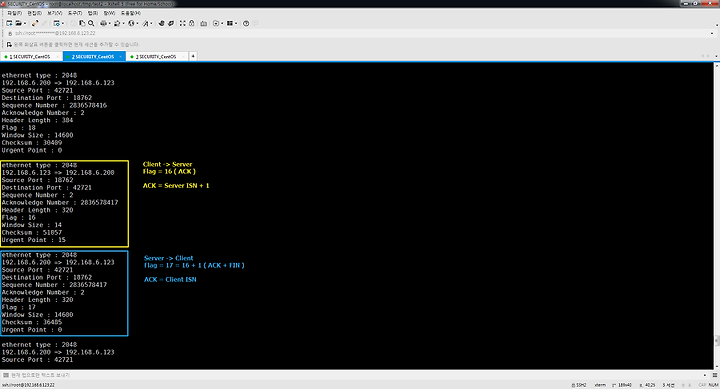Click the compose bar icon at bottom left
The width and height of the screenshot is (720, 389).
pos(6,375)
